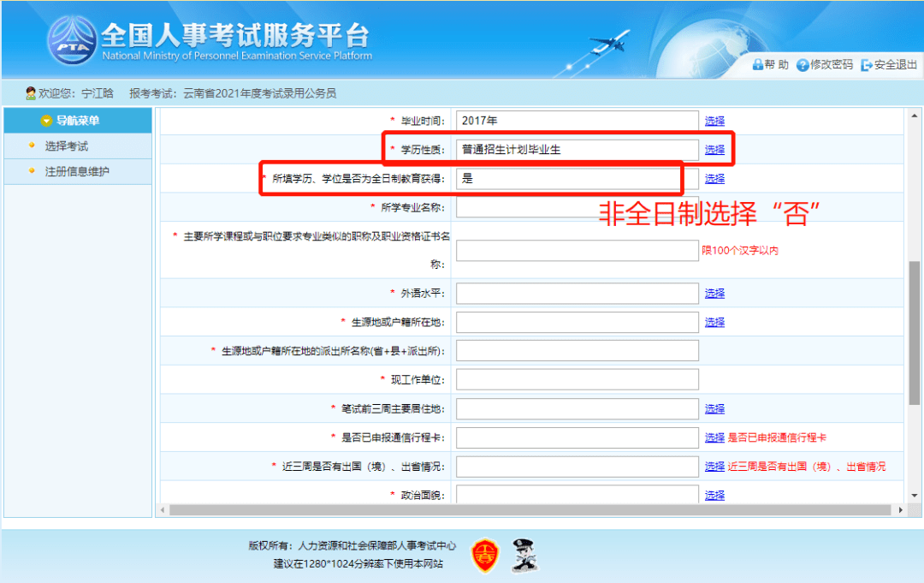Click 选择 link for 全日制教育 field

pos(714,179)
